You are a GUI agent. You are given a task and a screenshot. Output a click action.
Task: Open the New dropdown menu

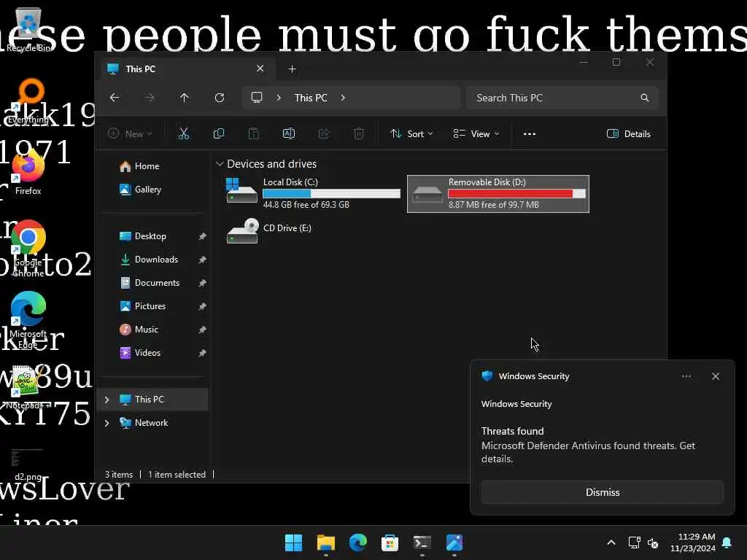pos(130,134)
